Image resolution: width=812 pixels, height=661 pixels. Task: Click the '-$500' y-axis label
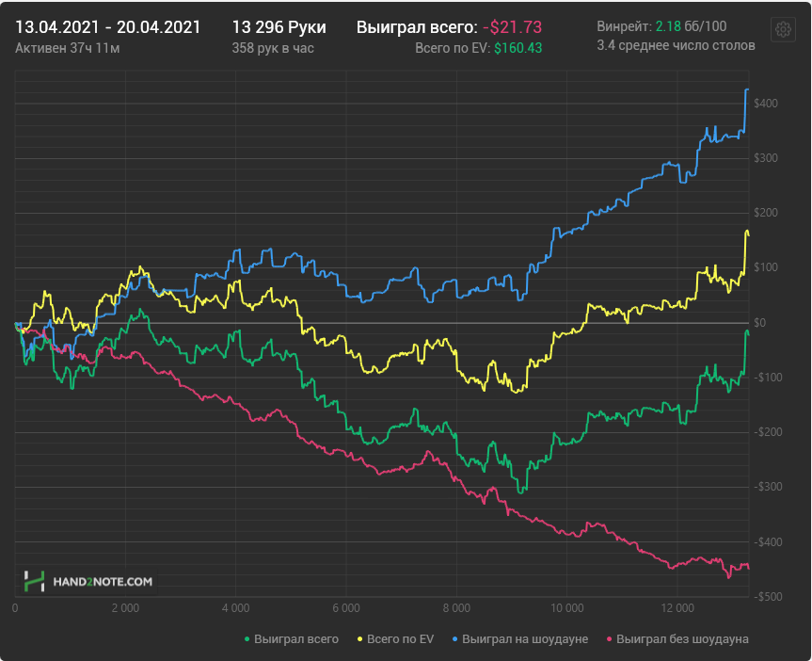(768, 596)
